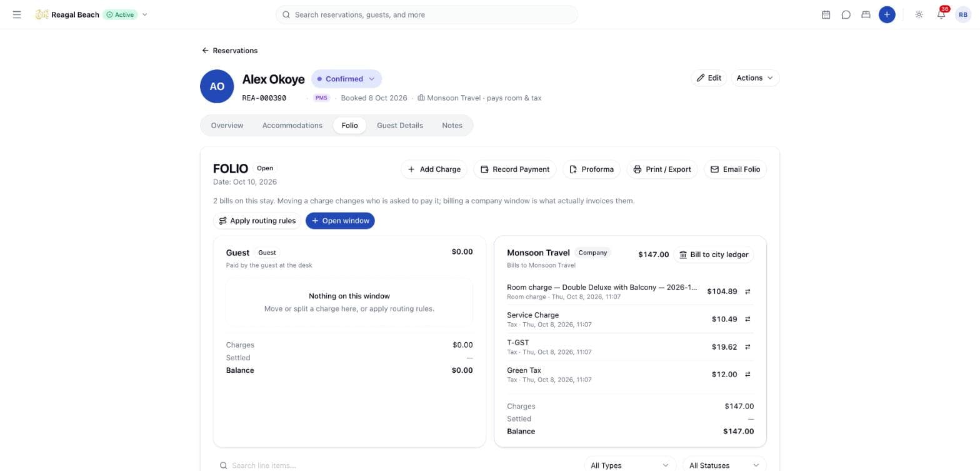The height and width of the screenshot is (471, 980).
Task: Switch to the Overview tab
Action: pyautogui.click(x=227, y=125)
